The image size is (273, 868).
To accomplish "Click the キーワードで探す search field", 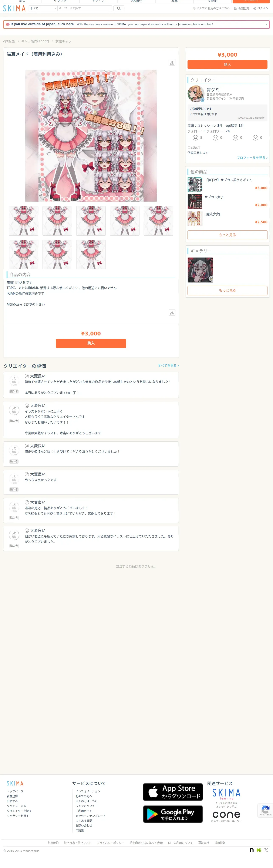I will coord(84,9).
